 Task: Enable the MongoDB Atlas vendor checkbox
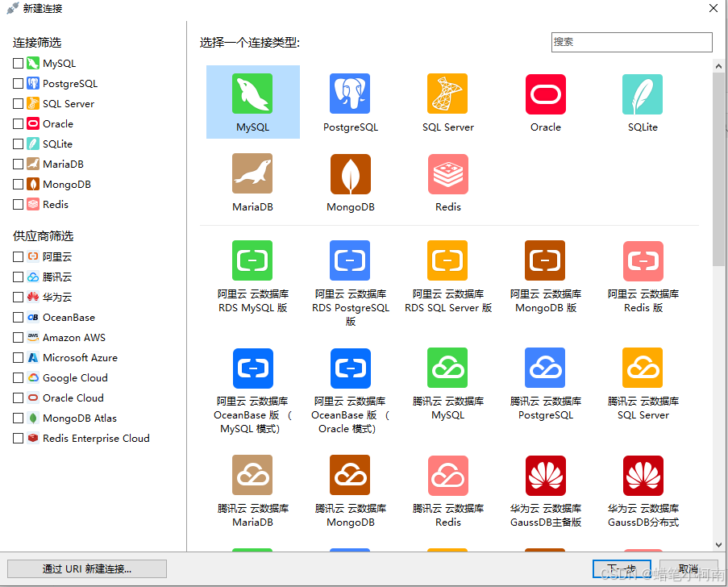(x=18, y=418)
